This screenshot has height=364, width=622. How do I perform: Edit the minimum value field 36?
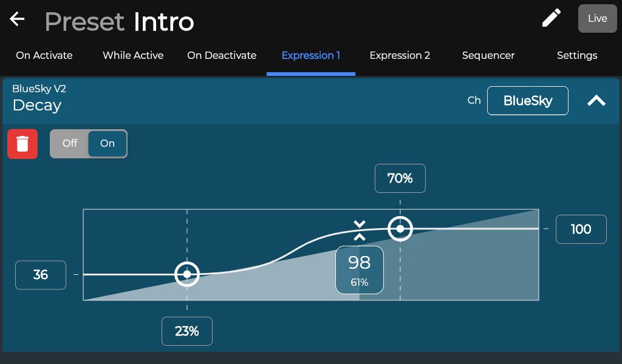(x=41, y=275)
